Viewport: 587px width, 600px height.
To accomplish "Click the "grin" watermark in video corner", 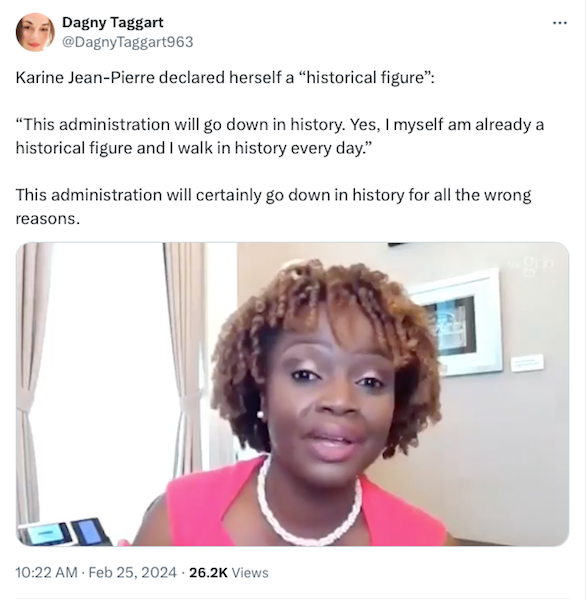I will [534, 264].
